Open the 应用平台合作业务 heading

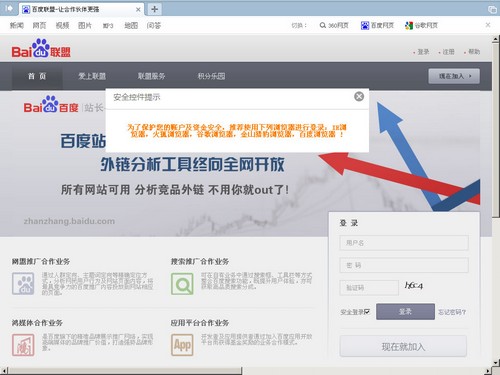click(200, 323)
